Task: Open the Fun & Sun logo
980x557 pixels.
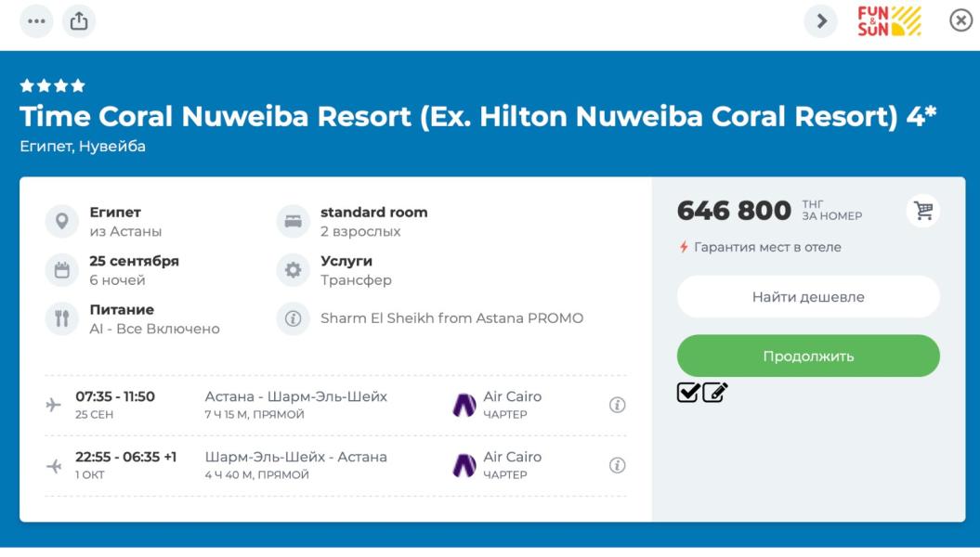Action: 889,20
